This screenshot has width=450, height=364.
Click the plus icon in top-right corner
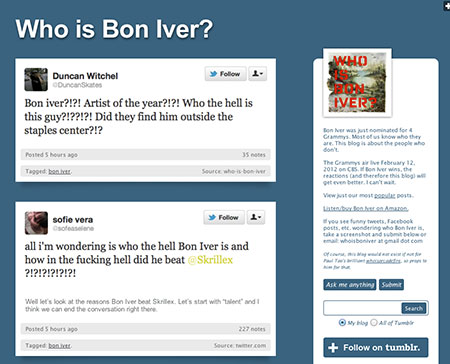[447, 6]
